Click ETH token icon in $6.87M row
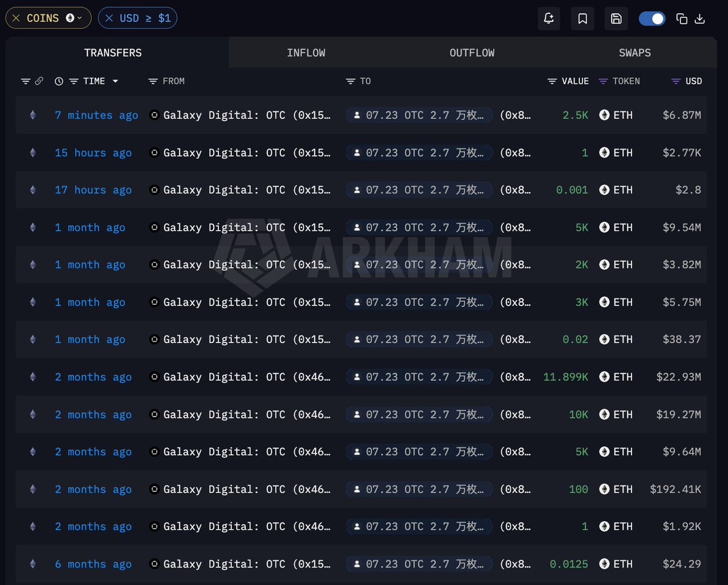Viewport: 728px width, 585px height. [x=604, y=115]
